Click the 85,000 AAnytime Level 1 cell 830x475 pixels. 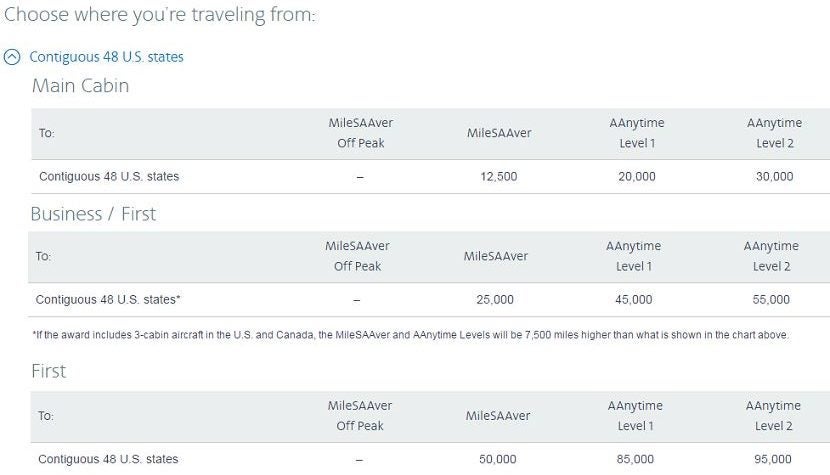point(636,459)
